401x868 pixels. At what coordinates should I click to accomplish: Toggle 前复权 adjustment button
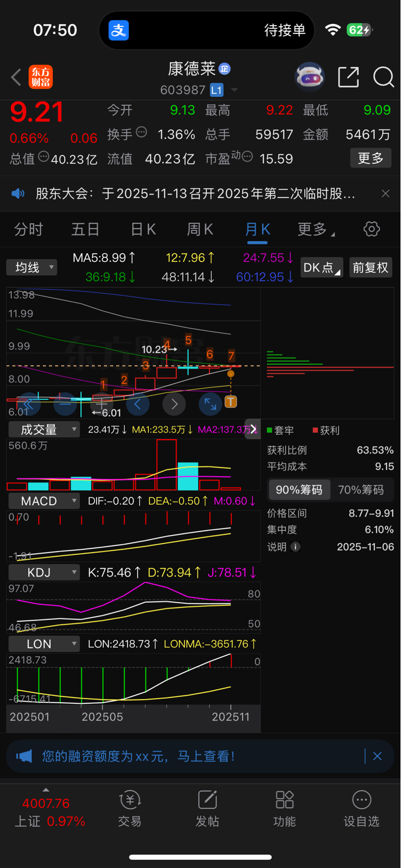point(371,267)
